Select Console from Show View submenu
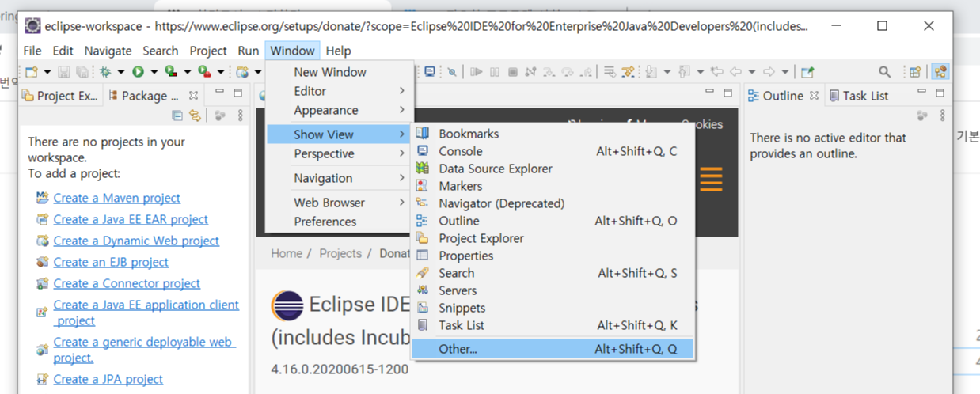The height and width of the screenshot is (394, 980). click(553, 151)
